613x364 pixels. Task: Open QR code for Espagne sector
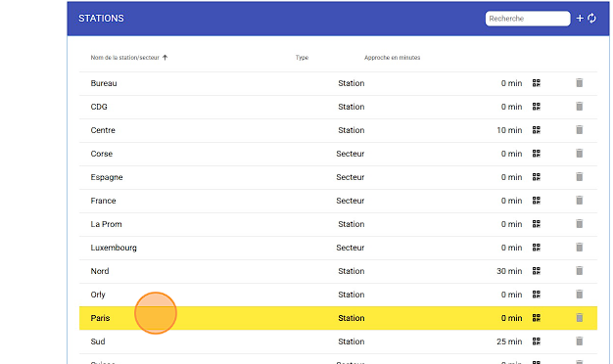tap(537, 176)
